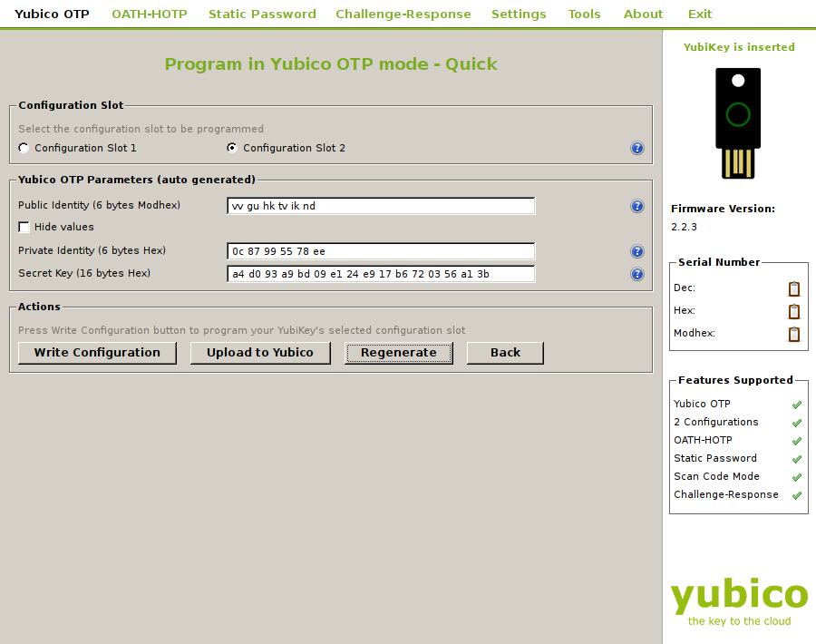Image resolution: width=816 pixels, height=644 pixels.
Task: Open the OATH-HOTP tab
Action: point(149,14)
